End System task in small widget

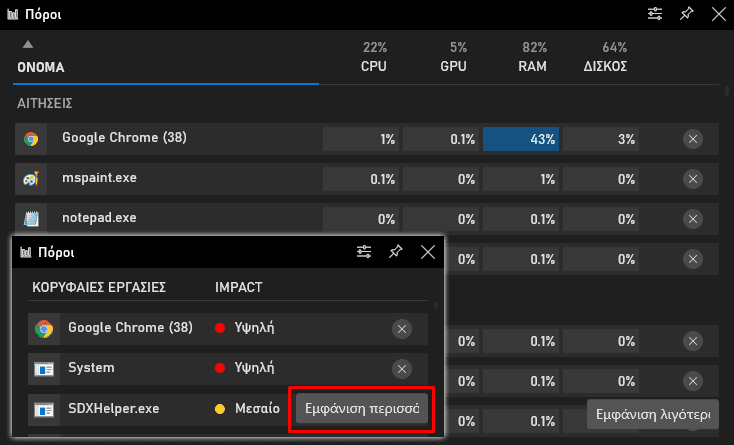[402, 369]
